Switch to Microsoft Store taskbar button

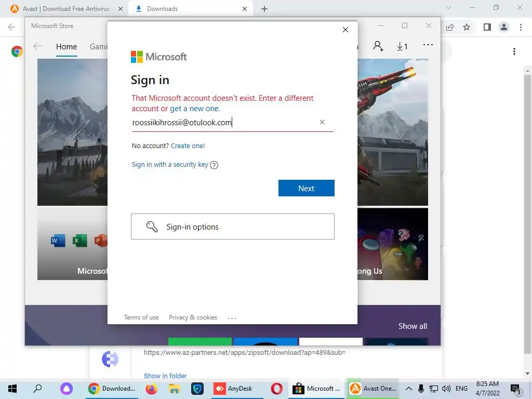click(x=316, y=389)
